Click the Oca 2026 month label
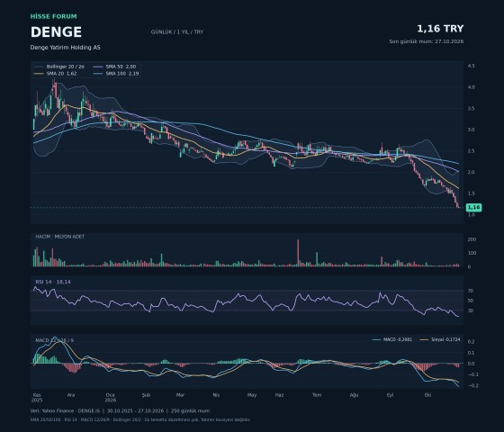 click(110, 398)
